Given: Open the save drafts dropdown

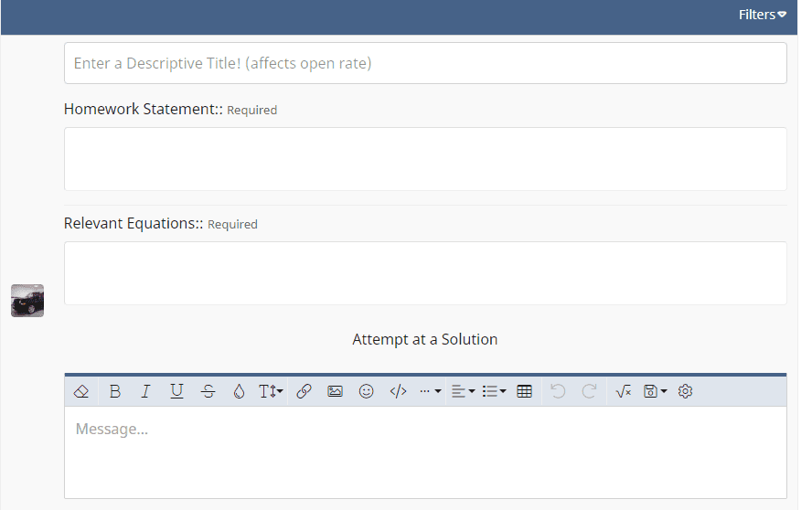Looking at the screenshot, I should click(655, 391).
